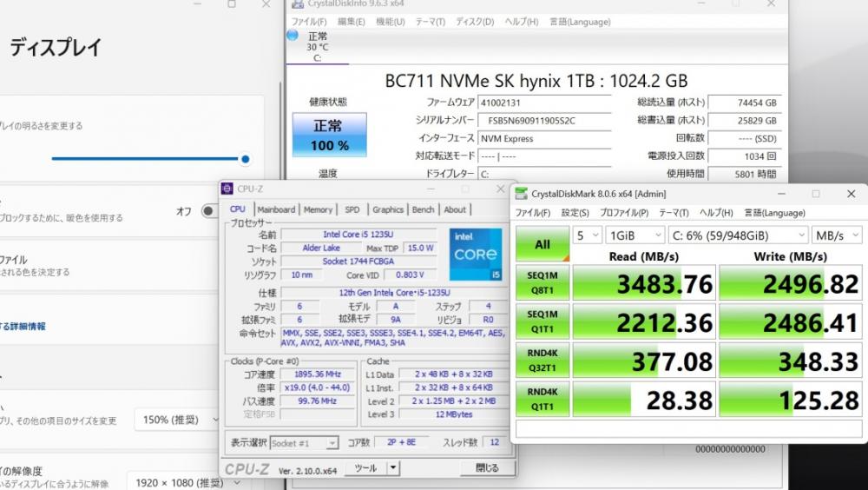
Task: Click the CPU name field Intel Core i5 1235U
Action: point(358,235)
